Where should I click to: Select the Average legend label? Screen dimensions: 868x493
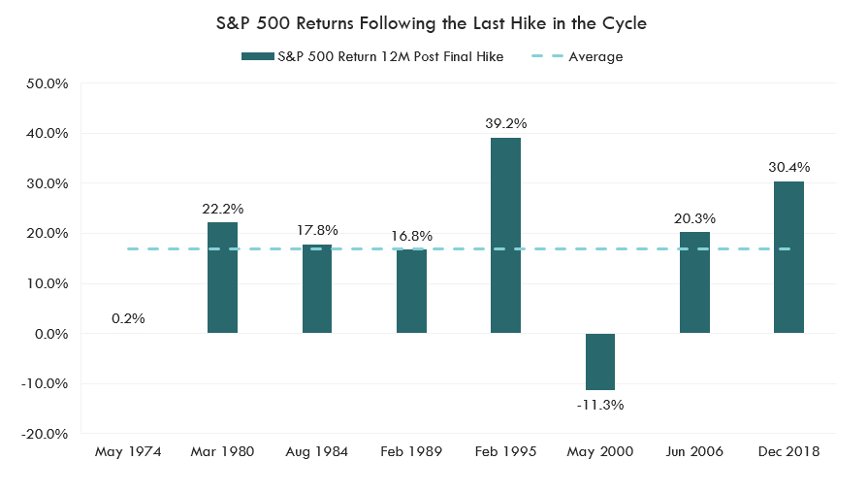tap(595, 56)
